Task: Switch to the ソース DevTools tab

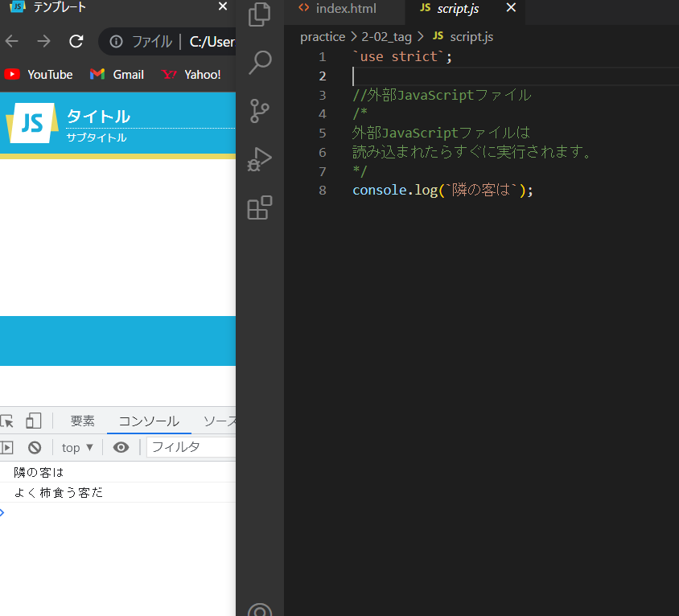Action: 220,421
